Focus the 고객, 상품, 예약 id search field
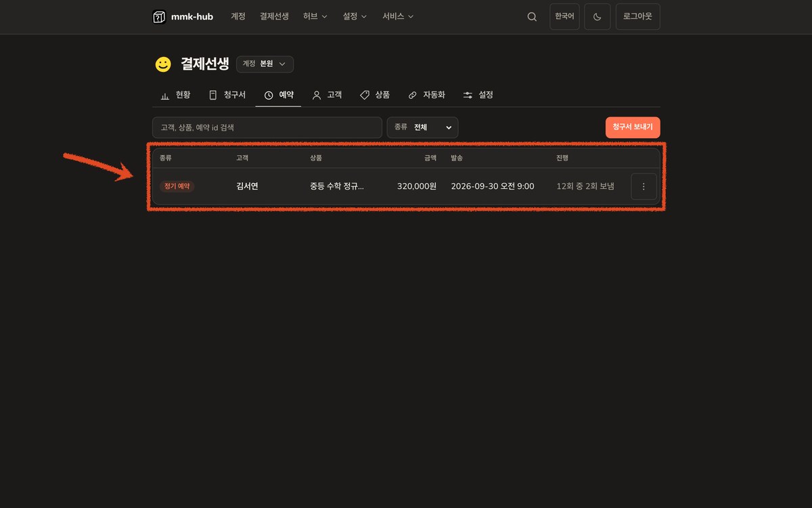 267,127
